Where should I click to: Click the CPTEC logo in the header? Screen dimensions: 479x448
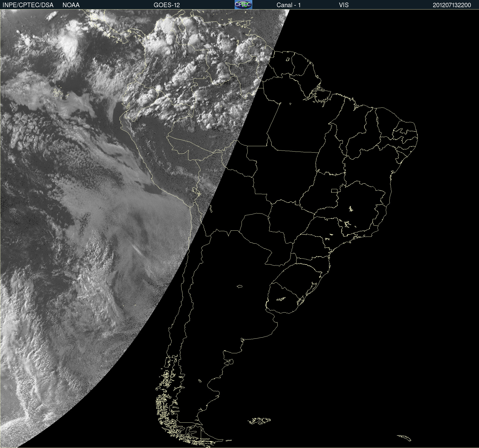pyautogui.click(x=243, y=5)
